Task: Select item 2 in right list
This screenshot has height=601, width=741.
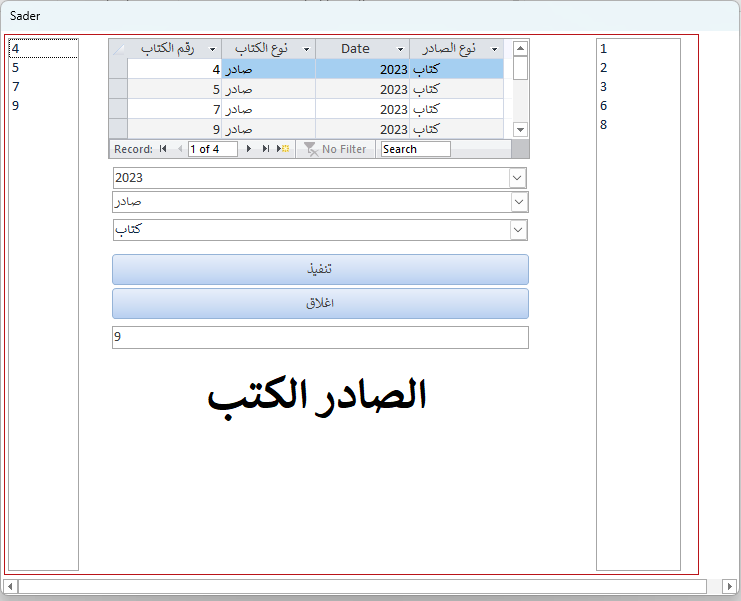Action: coord(638,68)
